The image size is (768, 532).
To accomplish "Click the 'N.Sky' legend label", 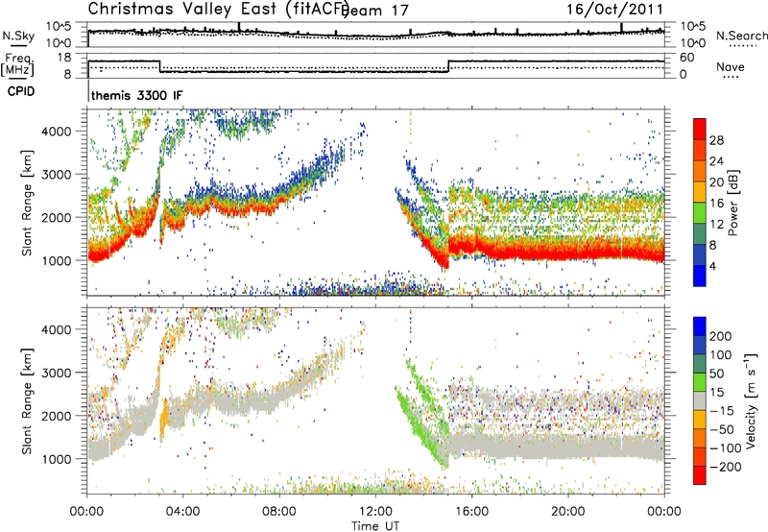I will click(18, 36).
